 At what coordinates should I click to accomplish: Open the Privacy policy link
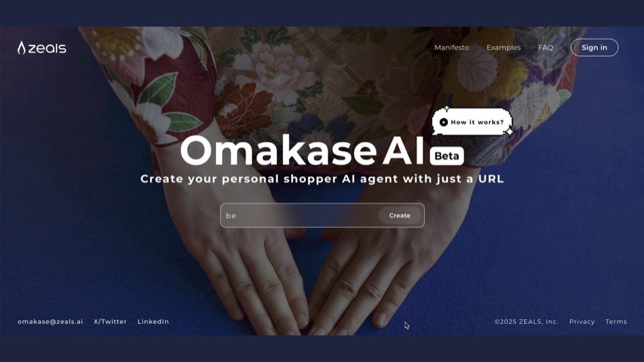[x=582, y=322]
